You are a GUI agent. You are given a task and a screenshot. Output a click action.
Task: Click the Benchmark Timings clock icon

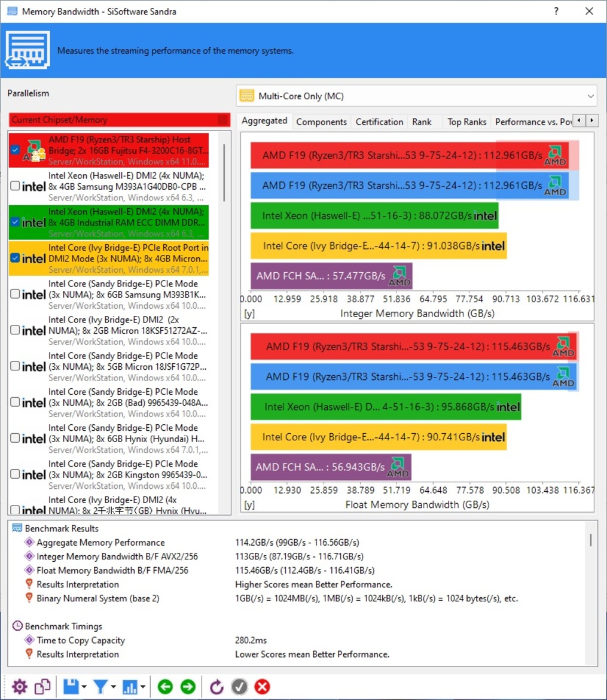(17, 626)
